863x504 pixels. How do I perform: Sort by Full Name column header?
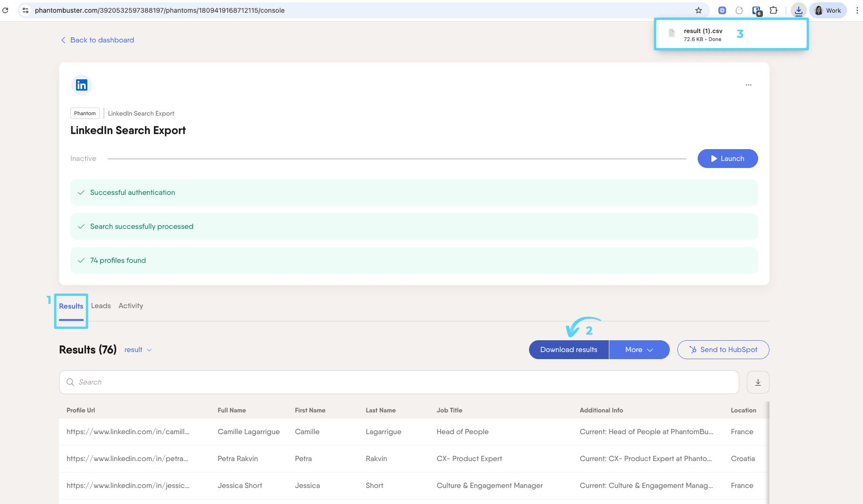232,410
